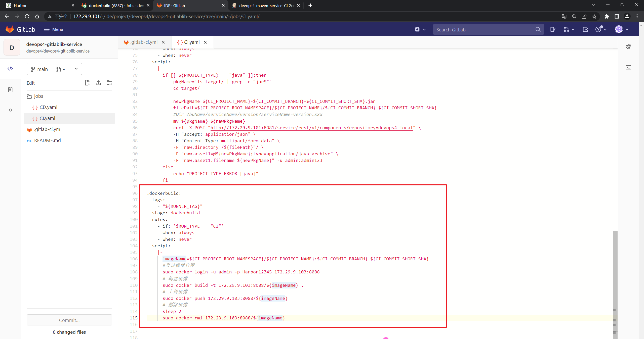Click 'stage: dockerbuild' on line 99
The height and width of the screenshot is (339, 644).
point(176,213)
